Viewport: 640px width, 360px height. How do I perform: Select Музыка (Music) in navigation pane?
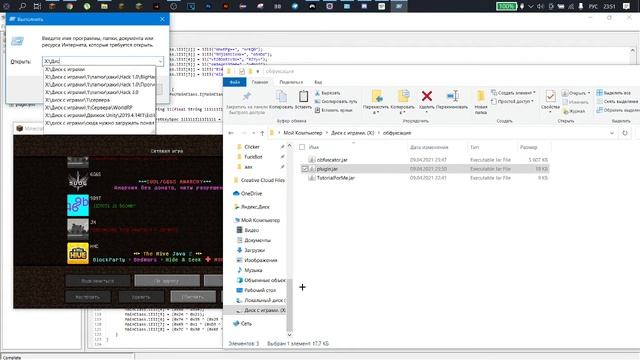pyautogui.click(x=249, y=270)
